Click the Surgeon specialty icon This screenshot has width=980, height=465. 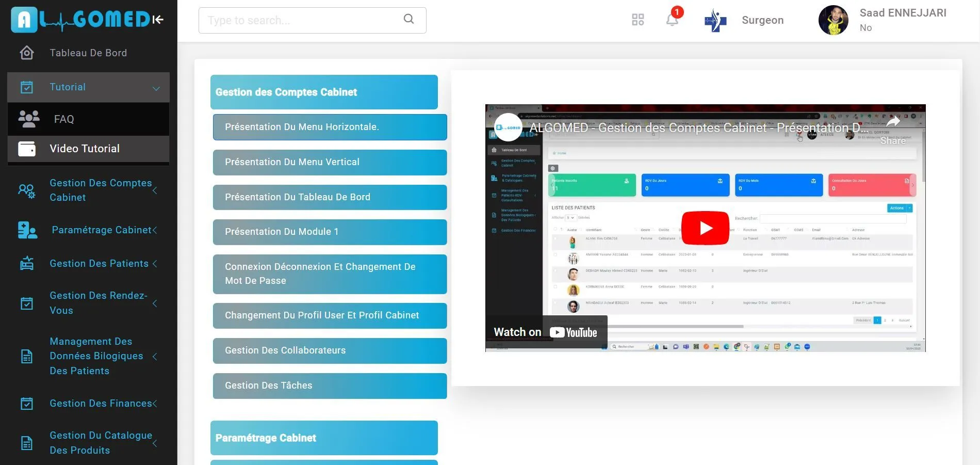pyautogui.click(x=715, y=21)
